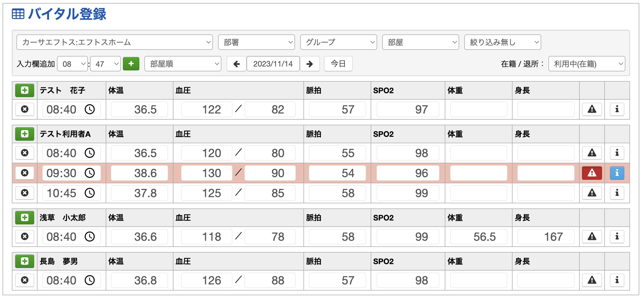Open the clock picker for テスト 花子's 08:40 time

(91, 109)
